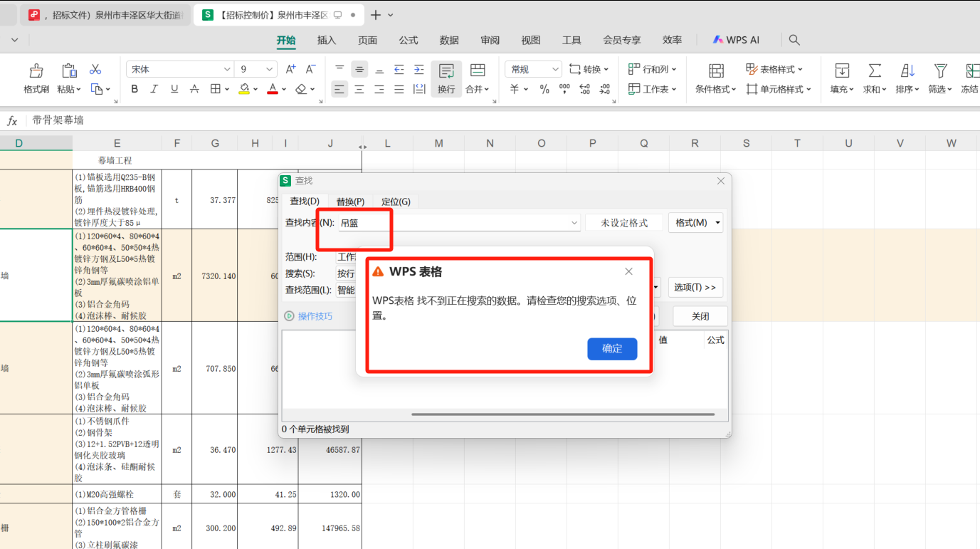980x549 pixels.
Task: Click the percent style icon
Action: pyautogui.click(x=544, y=89)
